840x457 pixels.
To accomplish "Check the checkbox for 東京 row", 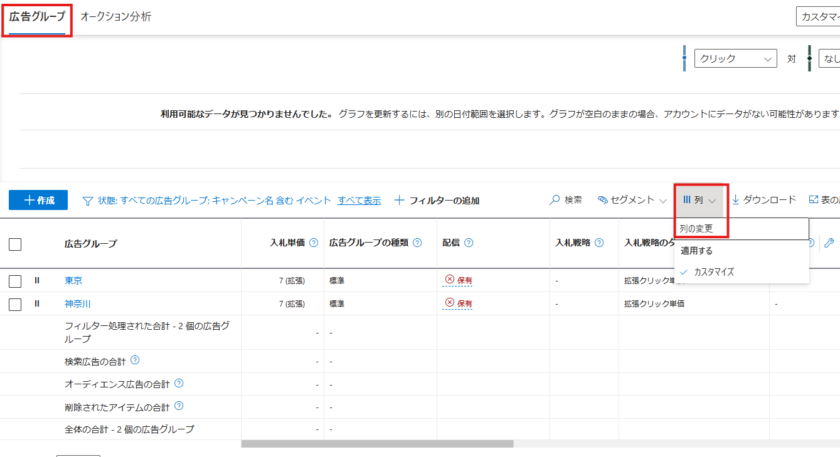I will [15, 281].
